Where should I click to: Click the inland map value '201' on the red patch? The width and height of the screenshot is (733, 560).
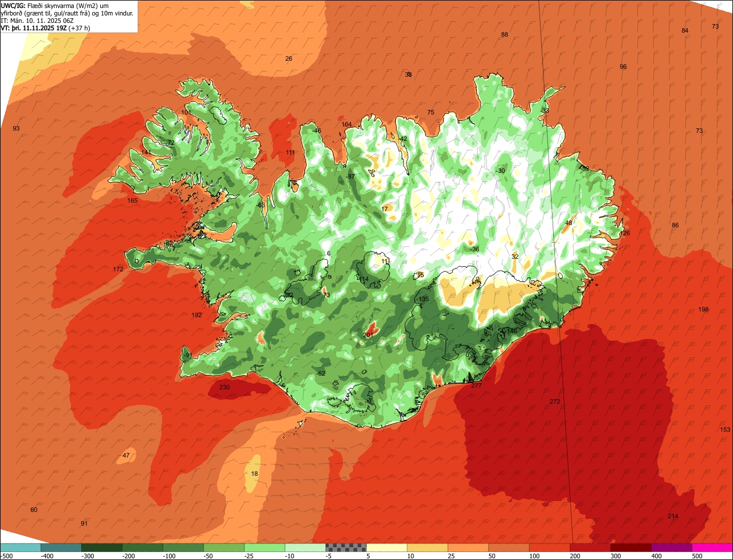point(368,335)
